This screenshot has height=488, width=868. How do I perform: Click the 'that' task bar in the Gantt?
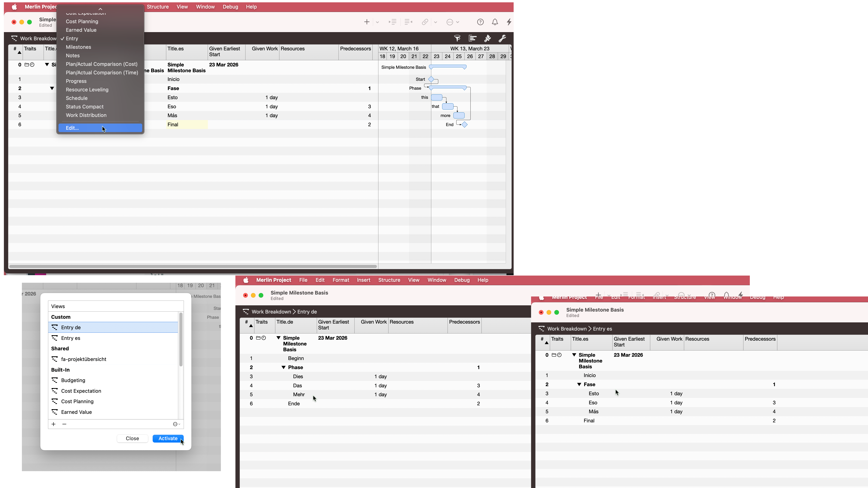coord(448,107)
